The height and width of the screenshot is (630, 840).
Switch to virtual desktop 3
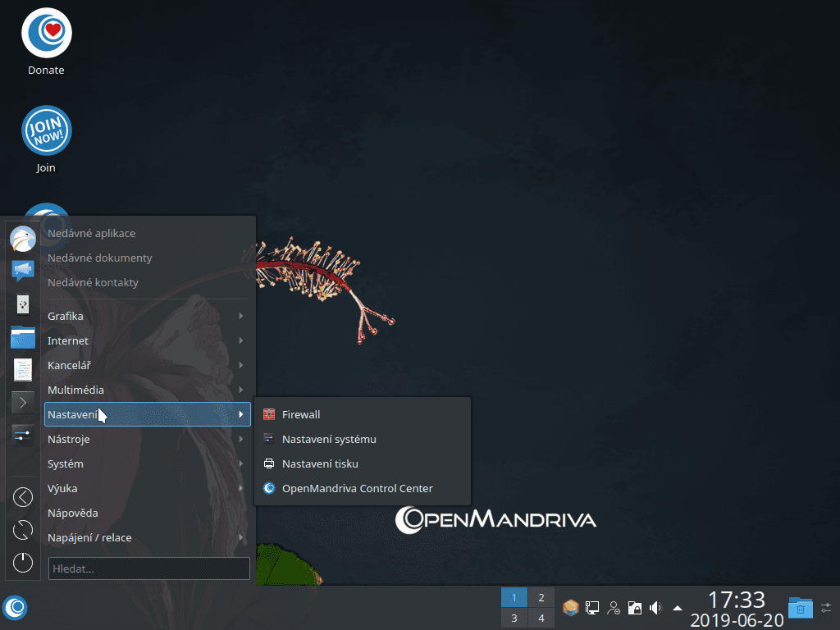(514, 617)
